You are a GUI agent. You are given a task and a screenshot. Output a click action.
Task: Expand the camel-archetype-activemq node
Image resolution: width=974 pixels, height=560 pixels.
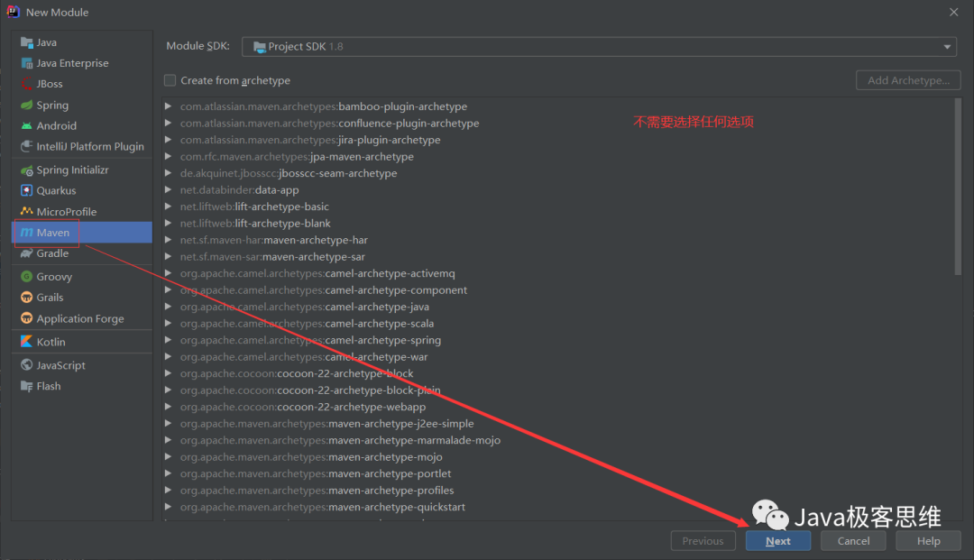pyautogui.click(x=169, y=273)
